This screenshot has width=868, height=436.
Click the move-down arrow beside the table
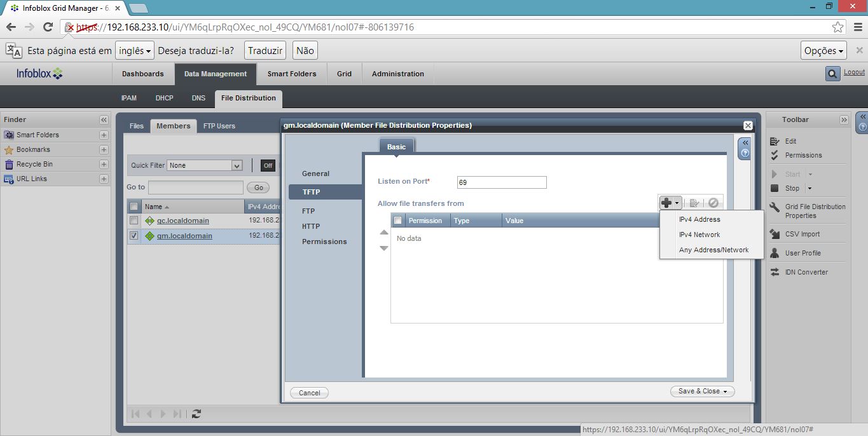(x=384, y=248)
